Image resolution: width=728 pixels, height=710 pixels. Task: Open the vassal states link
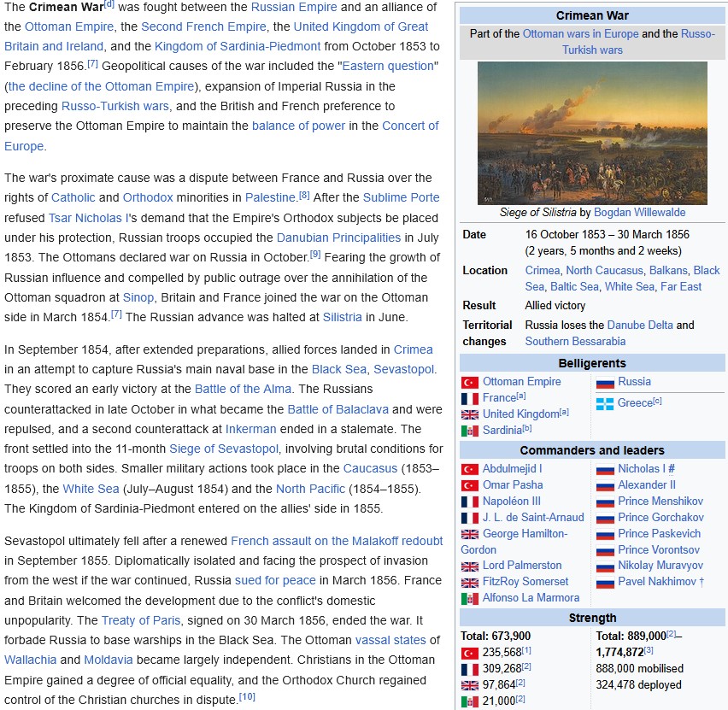(390, 640)
